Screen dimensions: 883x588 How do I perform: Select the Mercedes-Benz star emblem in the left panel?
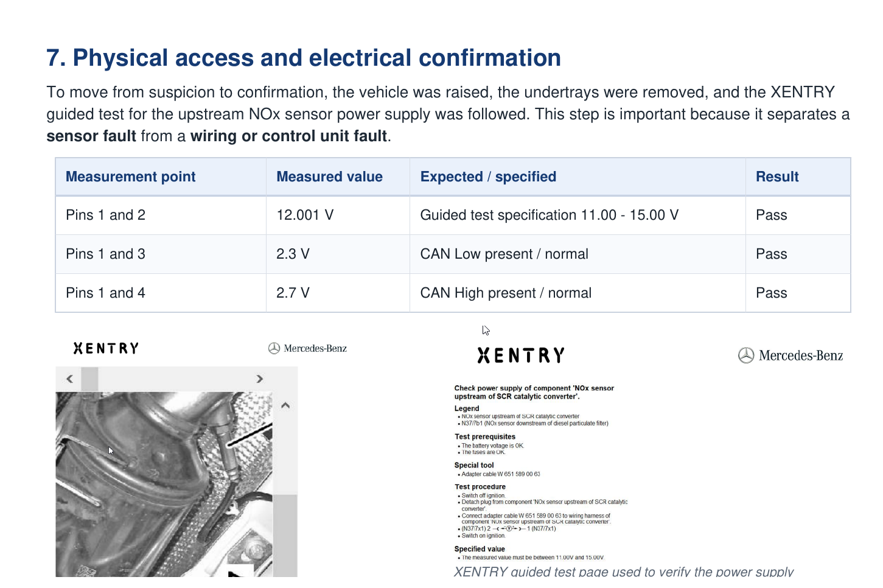point(274,348)
